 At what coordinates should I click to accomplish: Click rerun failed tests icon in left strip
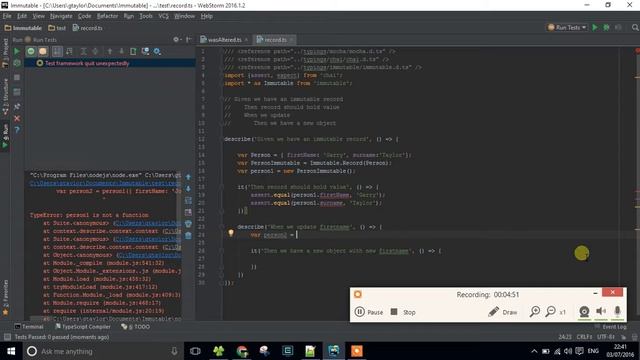coord(17,63)
